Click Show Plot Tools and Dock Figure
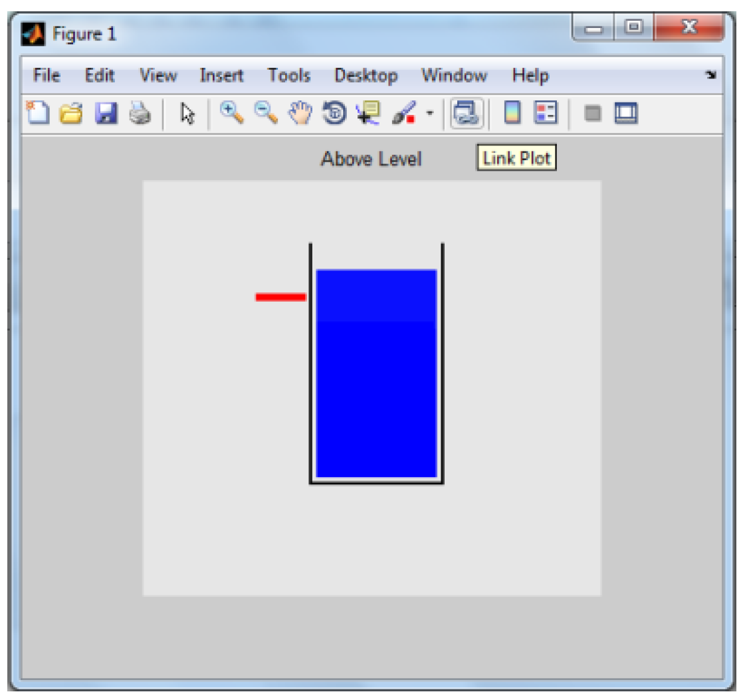 [626, 114]
